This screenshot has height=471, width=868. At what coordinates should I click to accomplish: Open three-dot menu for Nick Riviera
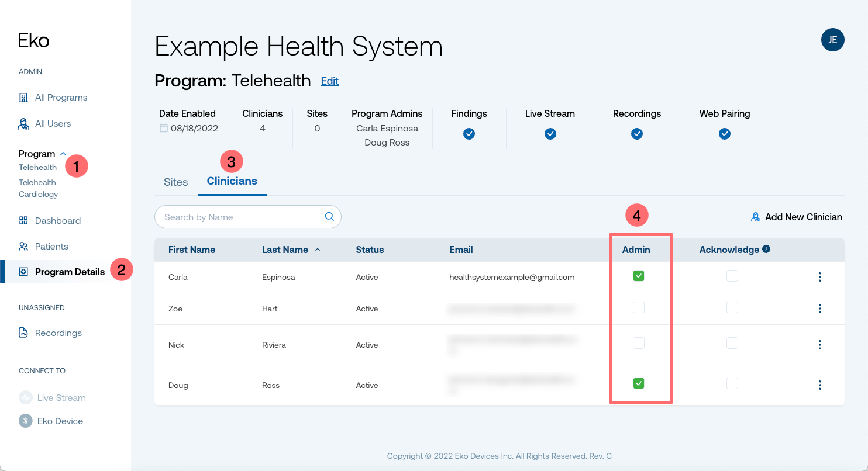tap(820, 345)
